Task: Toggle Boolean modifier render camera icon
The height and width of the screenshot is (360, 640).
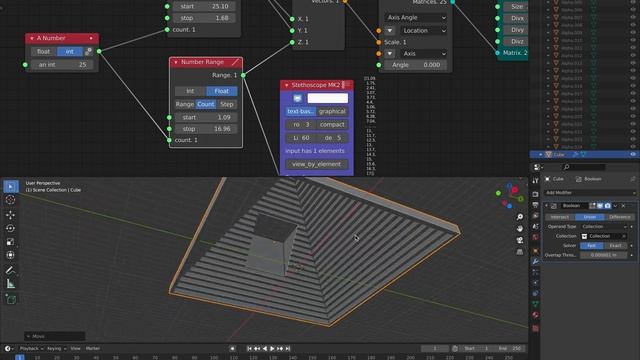Action: (608, 206)
